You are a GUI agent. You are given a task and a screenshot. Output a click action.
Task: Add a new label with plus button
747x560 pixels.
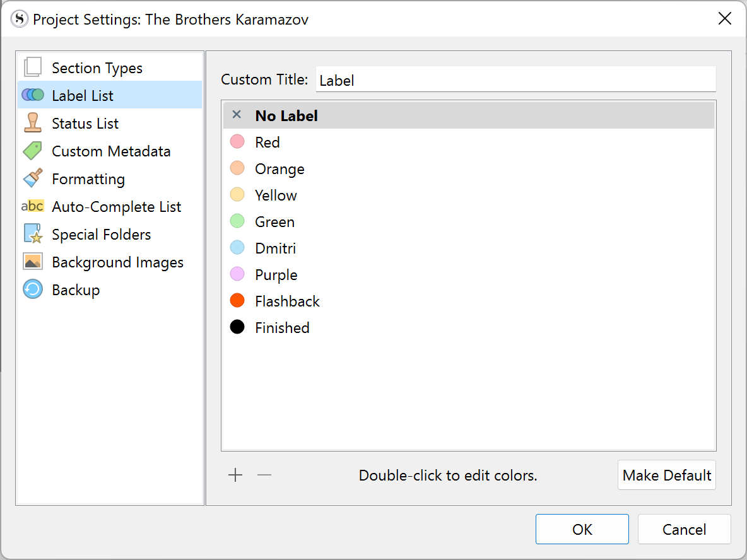[x=235, y=475]
